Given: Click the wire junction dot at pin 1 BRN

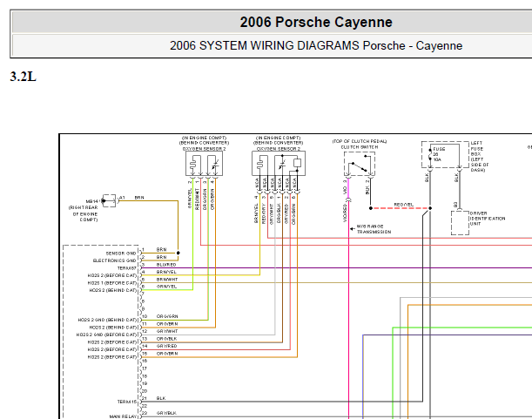Looking at the screenshot, I should (x=178, y=253).
